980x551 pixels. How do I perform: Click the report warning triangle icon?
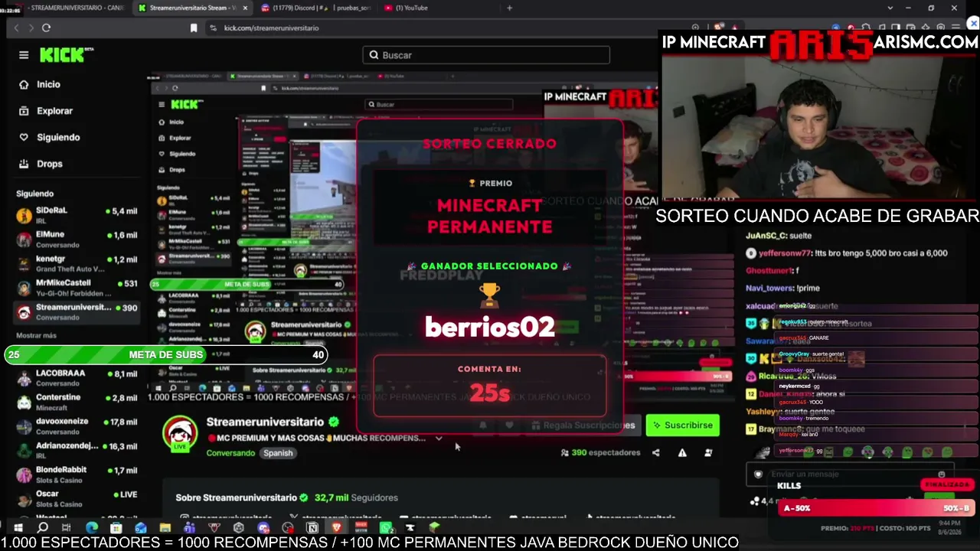click(682, 453)
